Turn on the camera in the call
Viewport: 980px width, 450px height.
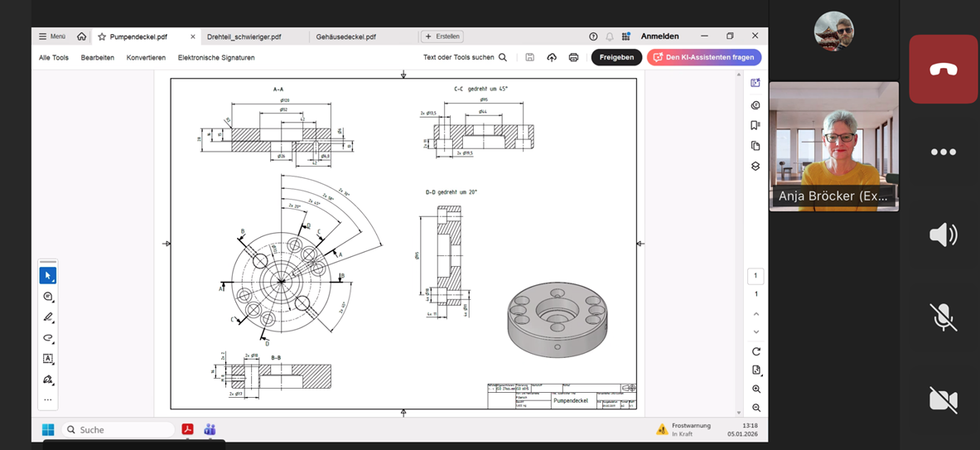coord(943,399)
